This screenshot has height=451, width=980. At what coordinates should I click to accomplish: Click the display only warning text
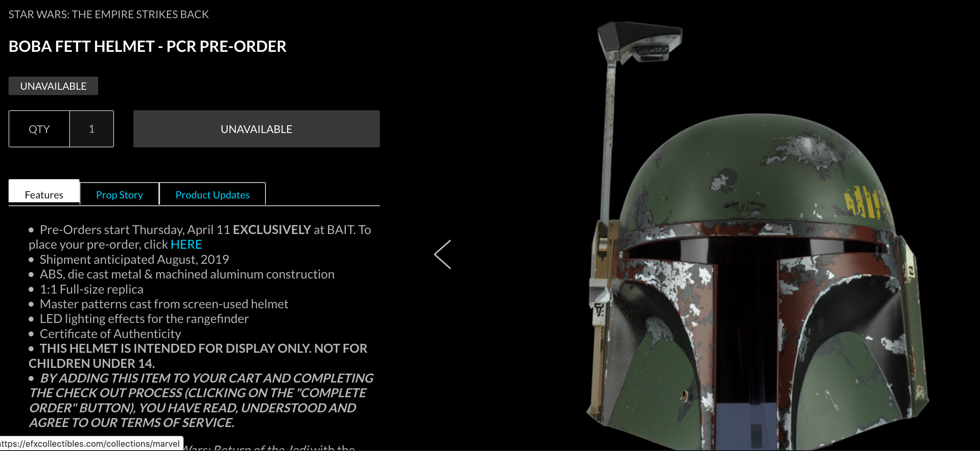(x=198, y=356)
